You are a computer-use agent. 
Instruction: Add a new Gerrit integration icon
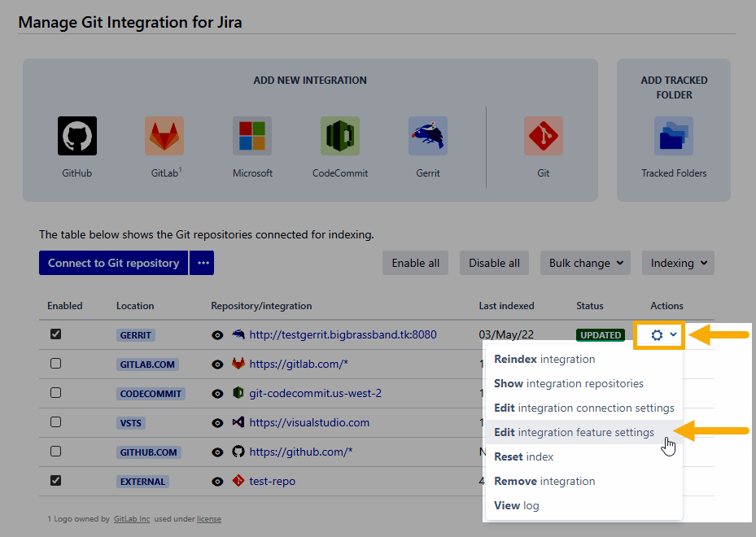(428, 136)
